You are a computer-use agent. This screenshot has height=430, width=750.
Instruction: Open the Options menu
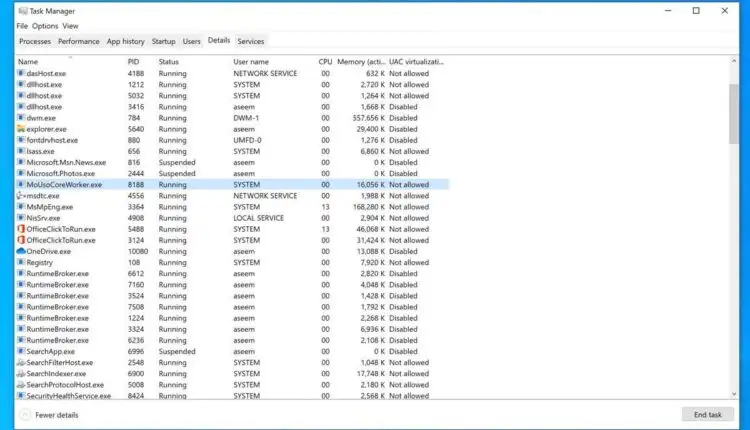(x=45, y=26)
